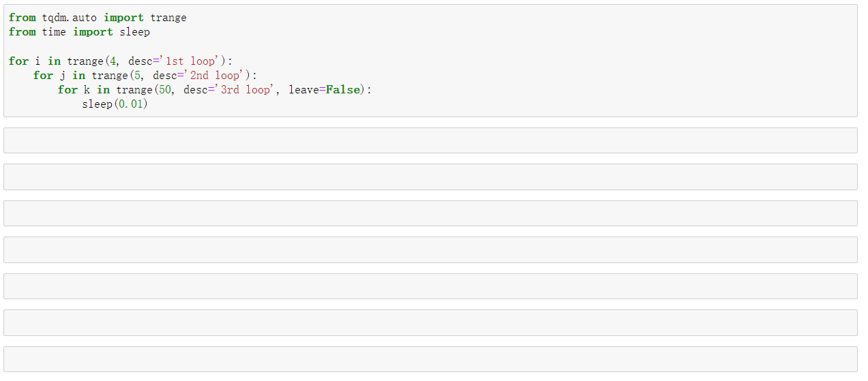Place cursor on 'leave=False' argument
868x381 pixels.
coord(324,89)
